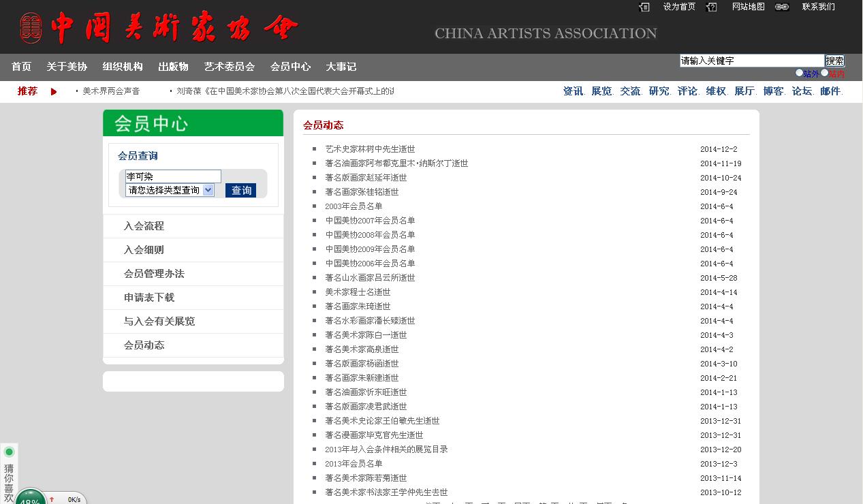Select the 站内 radio button
863x504 pixels.
tap(824, 73)
